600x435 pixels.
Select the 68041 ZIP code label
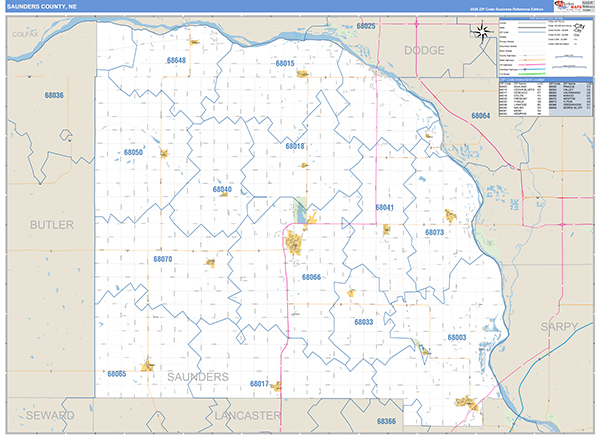click(x=385, y=207)
